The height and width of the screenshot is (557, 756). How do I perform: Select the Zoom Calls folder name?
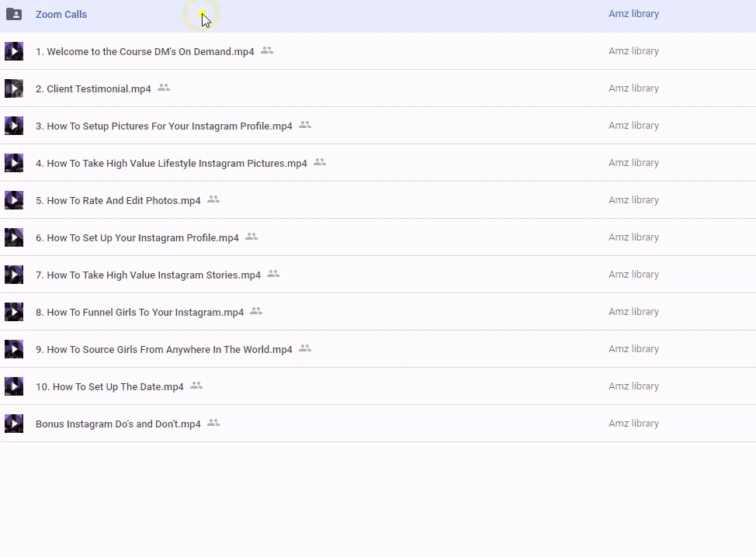click(x=61, y=15)
